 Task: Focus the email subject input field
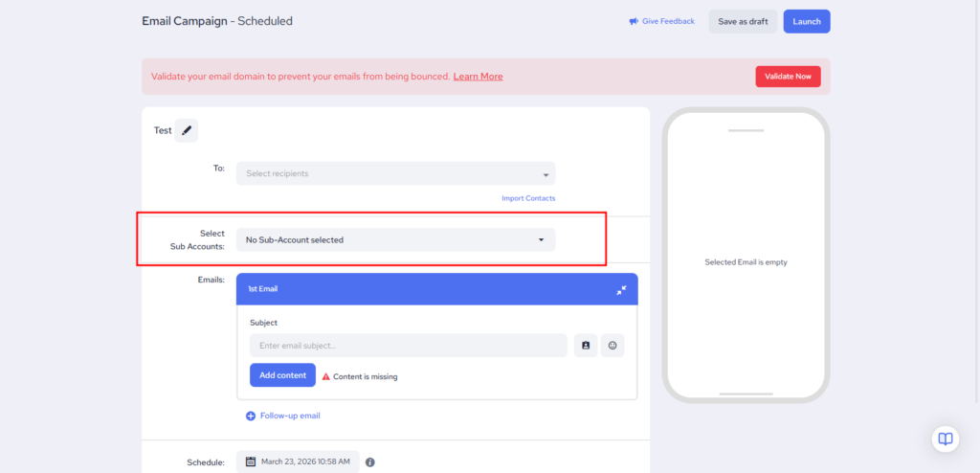pyautogui.click(x=409, y=346)
